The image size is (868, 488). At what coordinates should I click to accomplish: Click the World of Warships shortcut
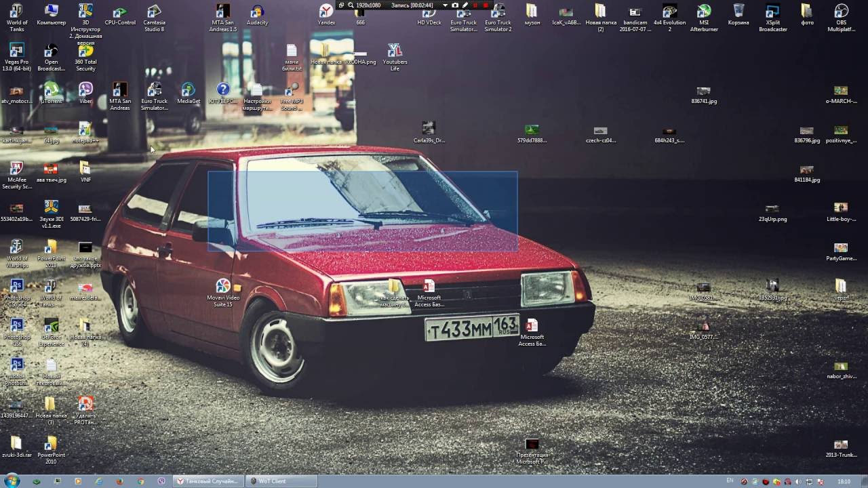(x=17, y=254)
